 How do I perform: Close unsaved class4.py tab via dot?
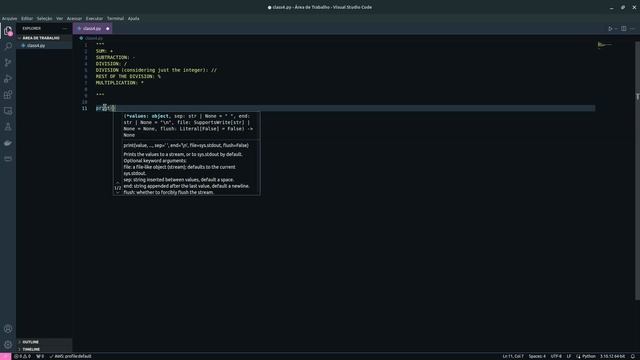pyautogui.click(x=108, y=29)
